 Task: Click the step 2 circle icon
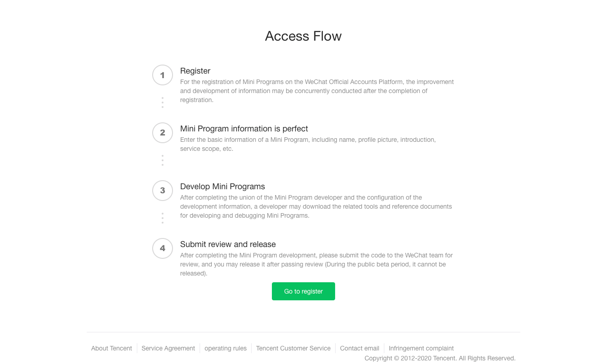[163, 133]
